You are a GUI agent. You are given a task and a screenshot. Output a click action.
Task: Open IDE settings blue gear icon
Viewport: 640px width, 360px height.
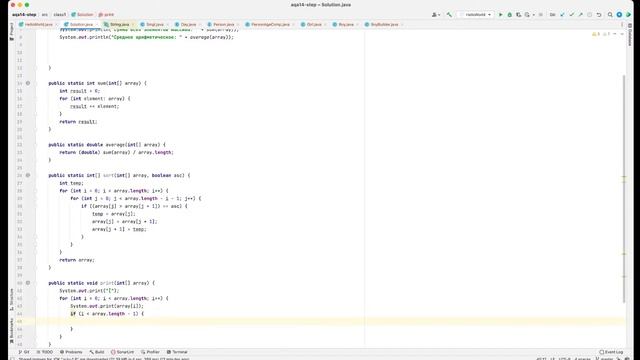pyautogui.click(x=619, y=15)
